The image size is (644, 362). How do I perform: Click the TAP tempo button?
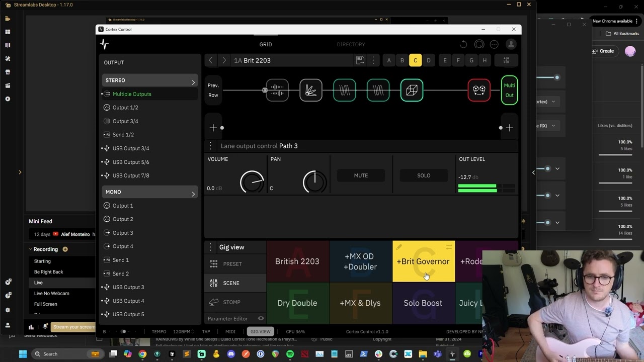pyautogui.click(x=206, y=332)
